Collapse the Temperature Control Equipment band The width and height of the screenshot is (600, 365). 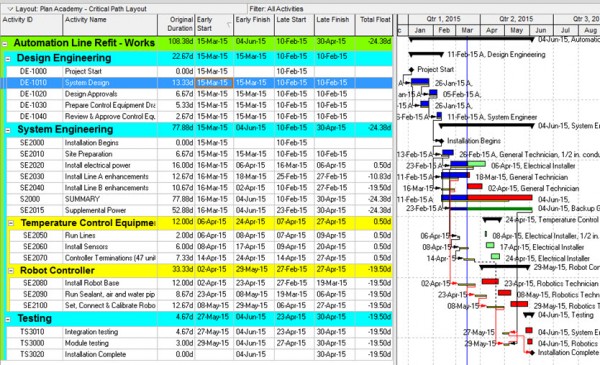coord(11,223)
